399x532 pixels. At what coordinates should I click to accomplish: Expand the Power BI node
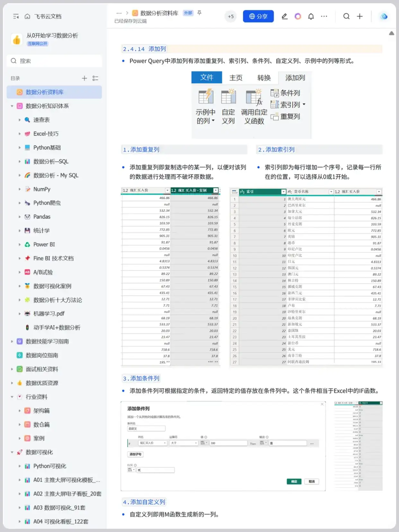tap(19, 244)
